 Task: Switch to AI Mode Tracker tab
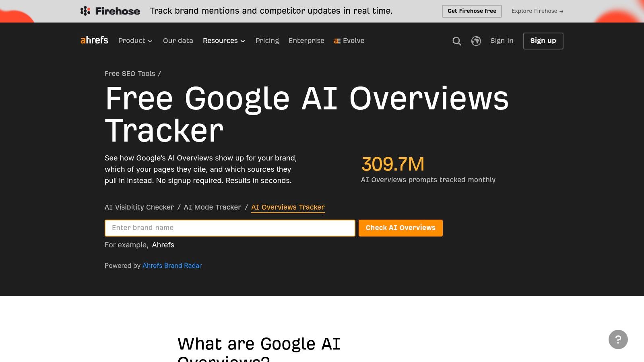[x=213, y=207]
